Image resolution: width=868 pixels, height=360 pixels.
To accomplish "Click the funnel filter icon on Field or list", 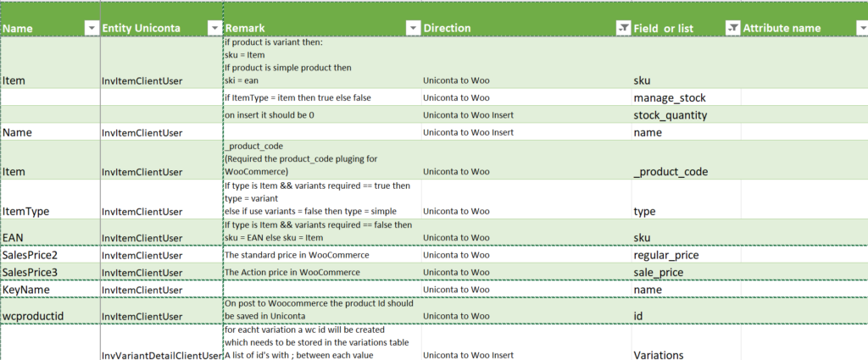I will point(732,28).
